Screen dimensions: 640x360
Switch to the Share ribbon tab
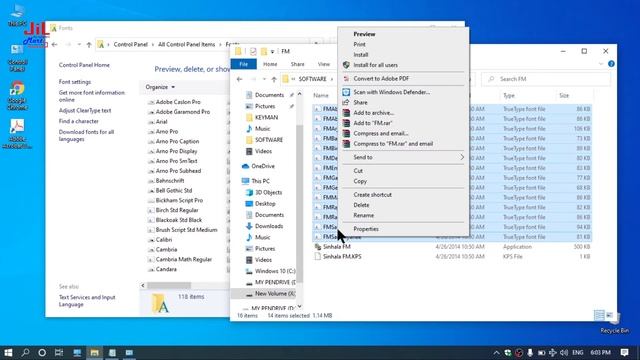tap(298, 64)
